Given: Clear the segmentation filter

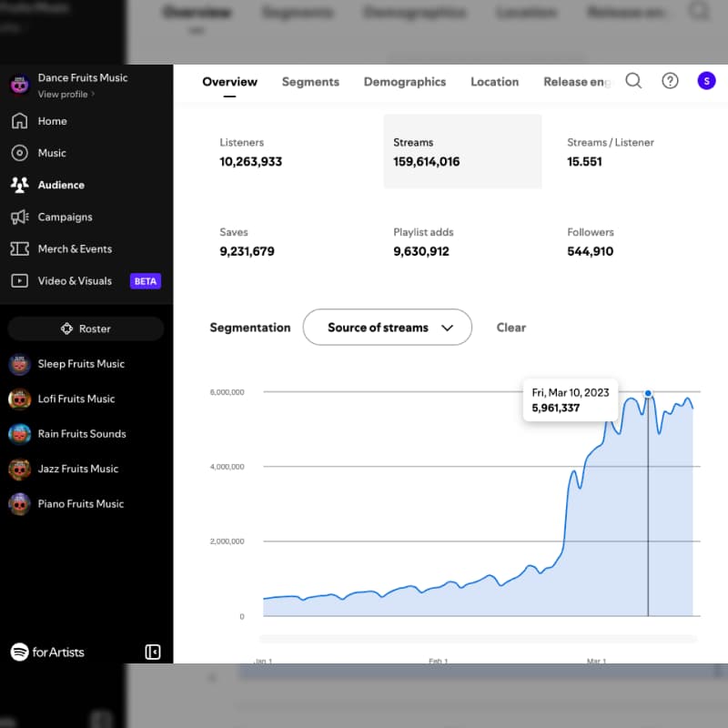Looking at the screenshot, I should coord(511,327).
